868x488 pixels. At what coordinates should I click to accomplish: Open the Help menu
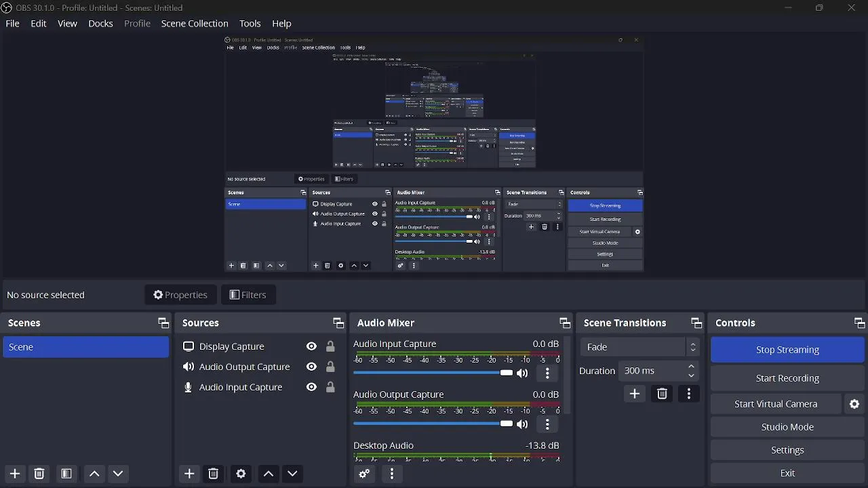point(281,23)
